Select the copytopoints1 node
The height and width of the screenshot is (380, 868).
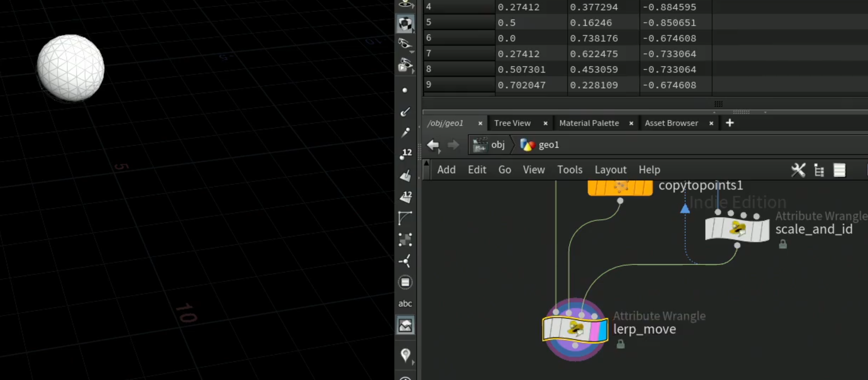pos(620,187)
